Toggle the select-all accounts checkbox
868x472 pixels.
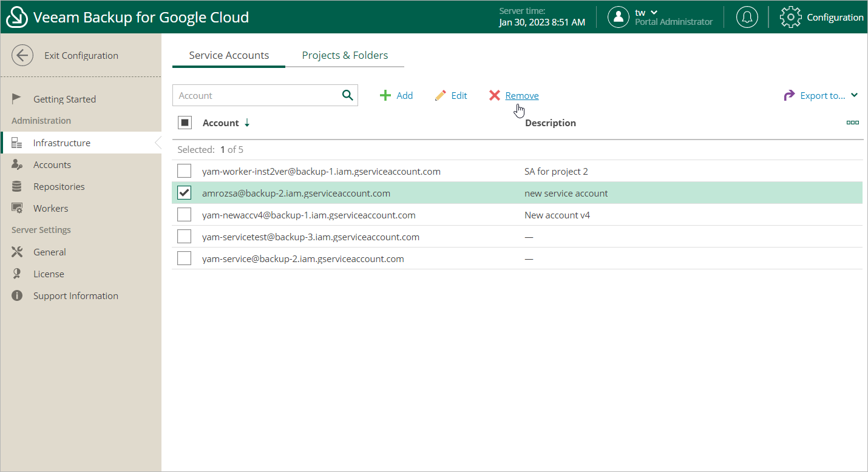(x=185, y=123)
